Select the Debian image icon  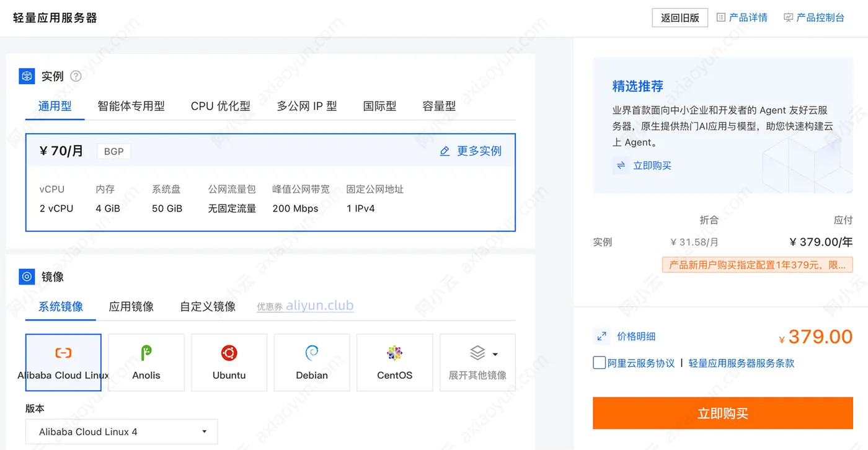312,353
